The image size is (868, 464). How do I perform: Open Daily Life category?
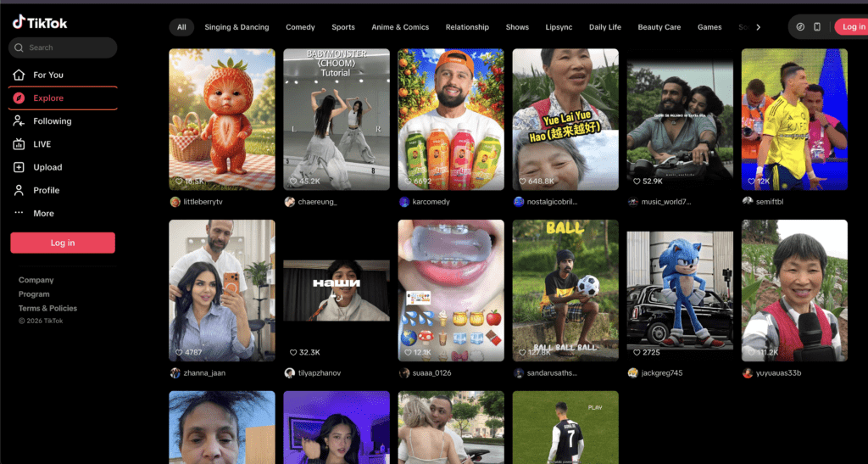pyautogui.click(x=605, y=27)
